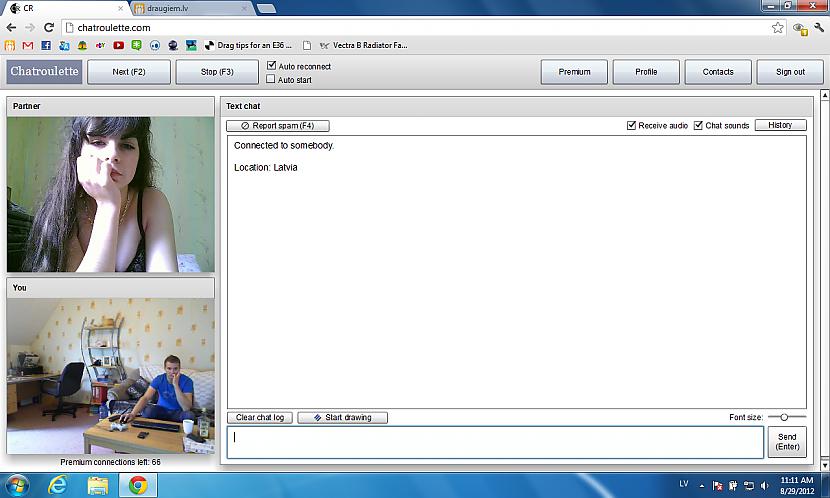Open Windows Explorer folder in the taskbar
The height and width of the screenshot is (498, 830).
pyautogui.click(x=98, y=485)
